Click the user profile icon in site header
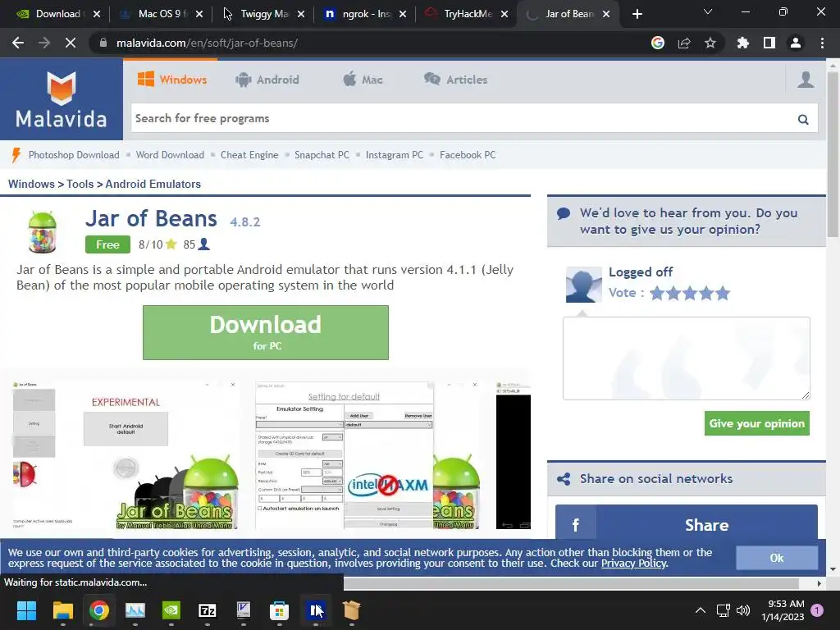 806,80
